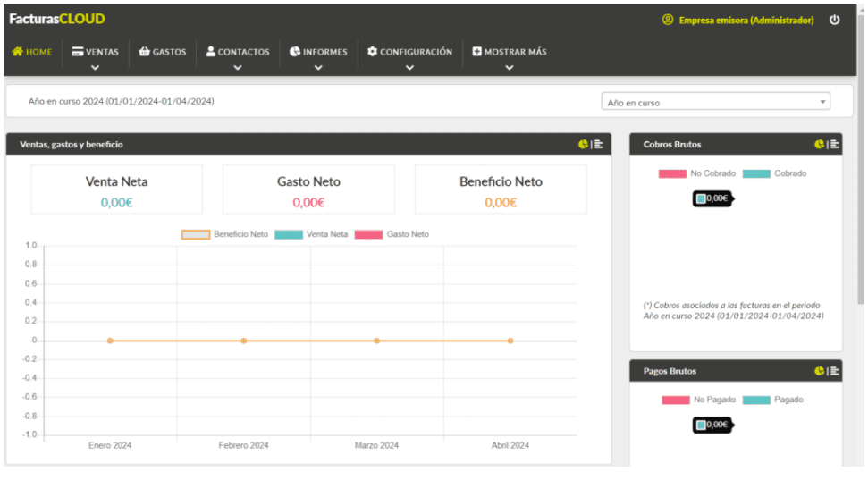This screenshot has width=868, height=480.
Task: Click the Marzo 2024 data point
Action: coord(377,341)
